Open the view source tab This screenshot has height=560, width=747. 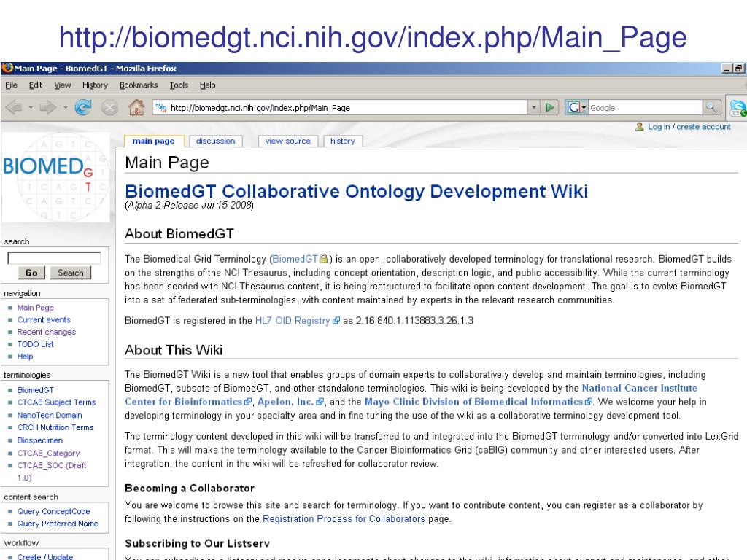click(x=287, y=141)
